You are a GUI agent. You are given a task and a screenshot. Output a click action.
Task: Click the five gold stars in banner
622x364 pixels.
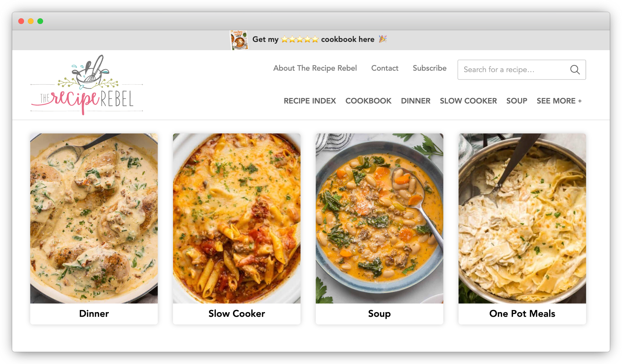pos(299,39)
